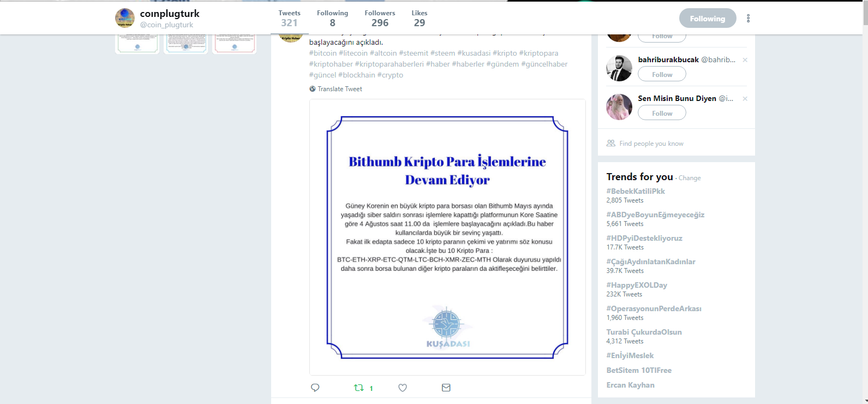Click the retweet count of 1

pos(371,388)
